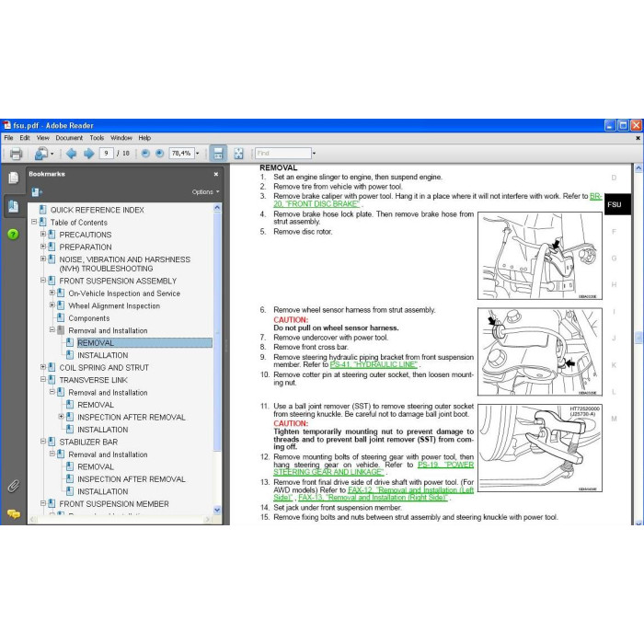Open the Tools menu
The height and width of the screenshot is (644, 644).
[x=97, y=138]
